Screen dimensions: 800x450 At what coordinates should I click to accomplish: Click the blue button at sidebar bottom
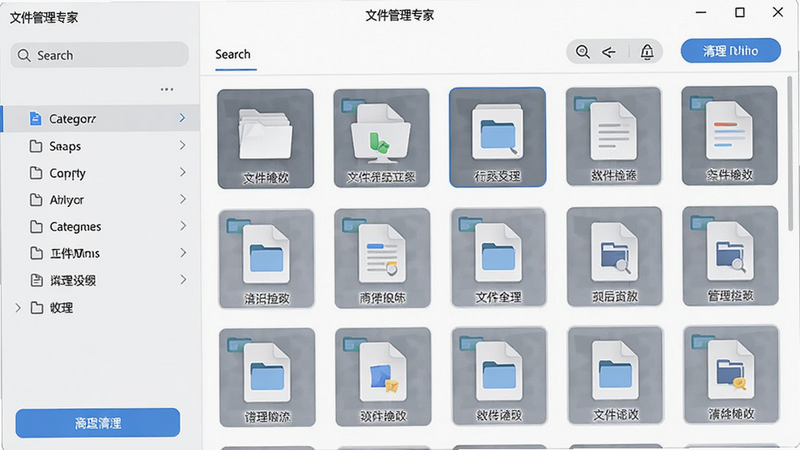(97, 423)
